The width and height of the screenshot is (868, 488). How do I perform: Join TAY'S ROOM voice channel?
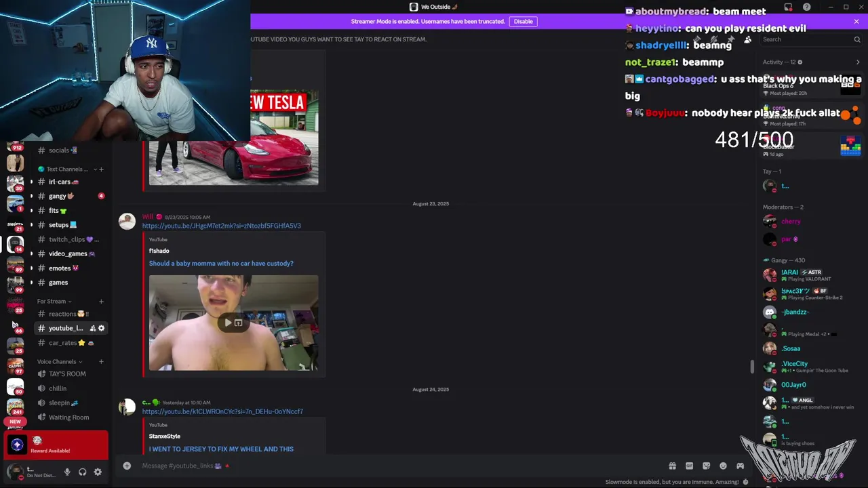pyautogui.click(x=71, y=374)
